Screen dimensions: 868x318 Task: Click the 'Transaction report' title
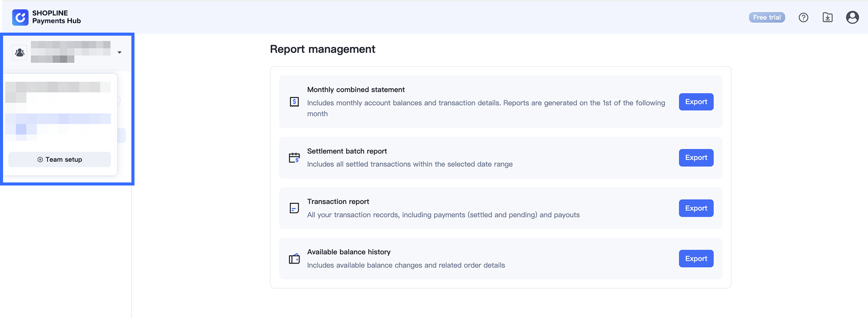[x=338, y=202]
